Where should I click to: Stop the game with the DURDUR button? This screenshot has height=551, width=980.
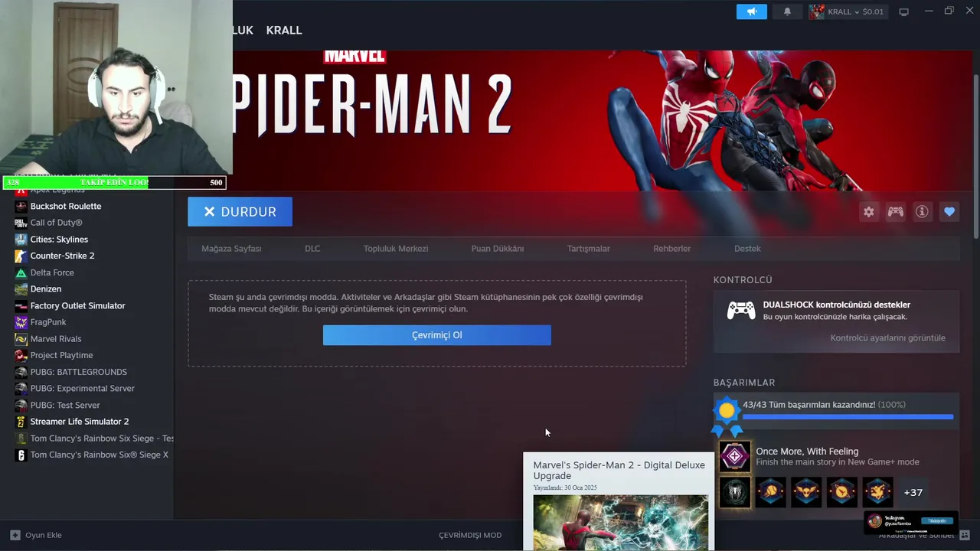point(240,212)
